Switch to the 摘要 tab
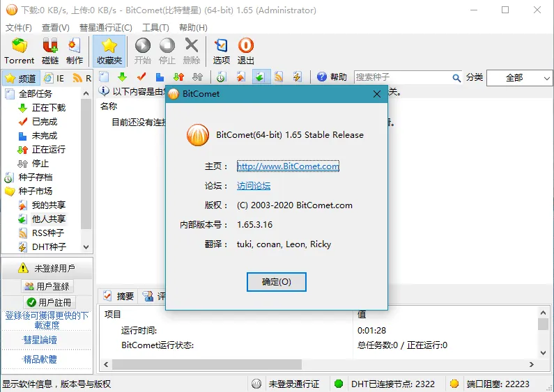The image size is (554, 392). click(x=118, y=296)
